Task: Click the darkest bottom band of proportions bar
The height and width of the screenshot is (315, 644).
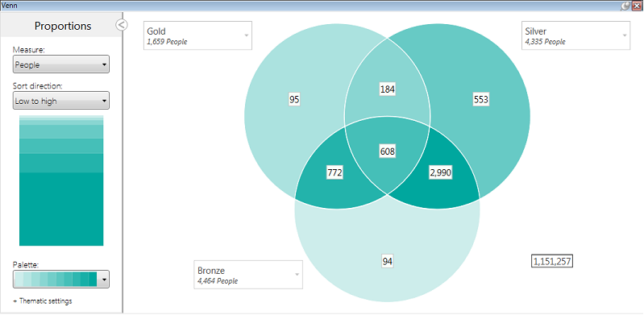Action: pyautogui.click(x=61, y=209)
